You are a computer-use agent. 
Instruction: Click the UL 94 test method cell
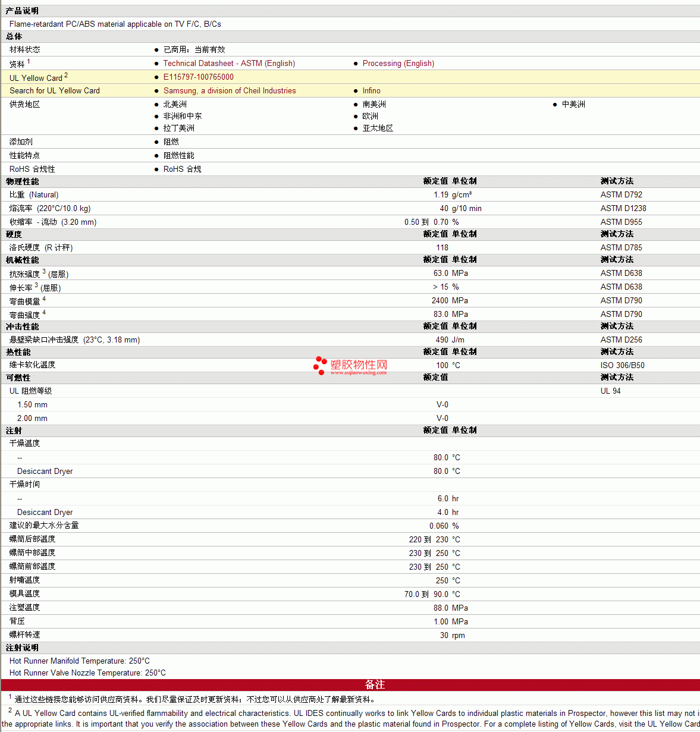point(611,391)
